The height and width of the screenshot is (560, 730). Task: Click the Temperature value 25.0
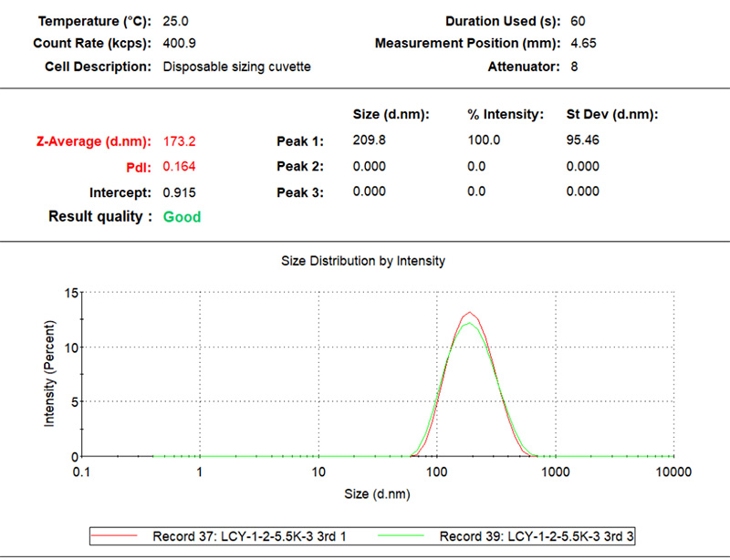[176, 20]
